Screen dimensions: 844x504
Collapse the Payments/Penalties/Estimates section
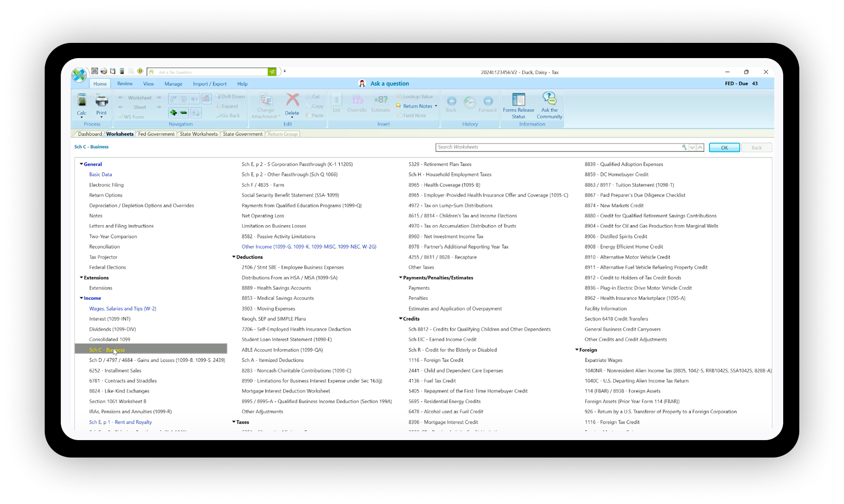[401, 277]
